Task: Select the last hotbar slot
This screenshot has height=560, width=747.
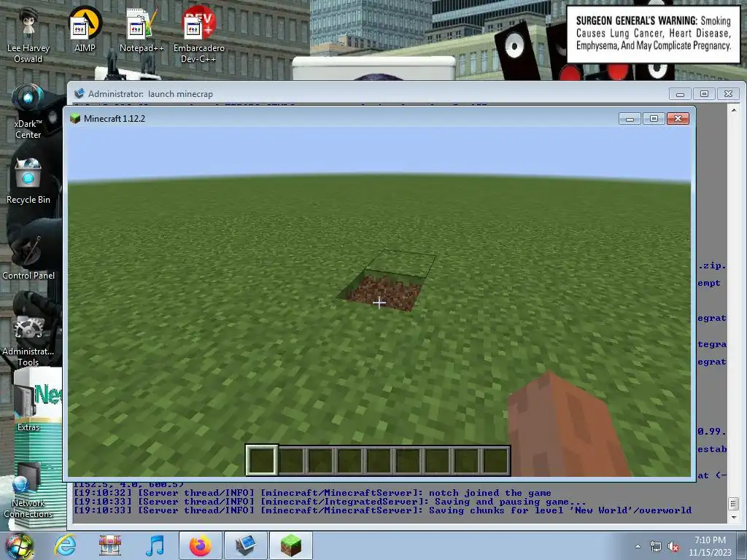Action: pyautogui.click(x=495, y=461)
